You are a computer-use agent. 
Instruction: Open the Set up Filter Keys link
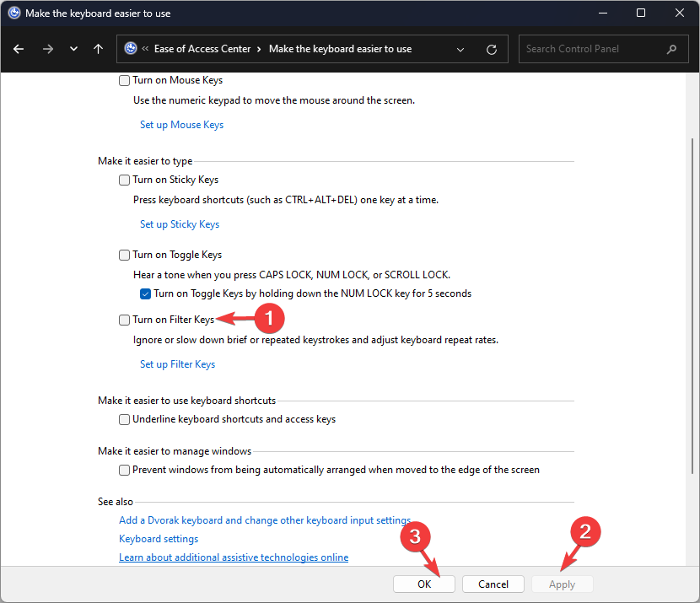pos(177,364)
